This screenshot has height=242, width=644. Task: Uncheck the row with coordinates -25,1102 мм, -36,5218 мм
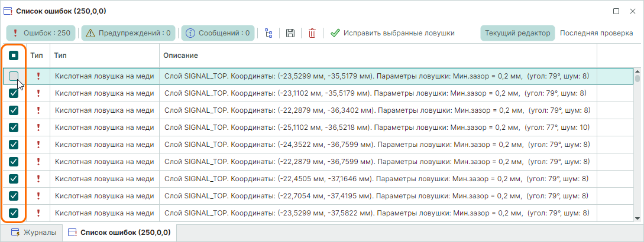(14, 127)
